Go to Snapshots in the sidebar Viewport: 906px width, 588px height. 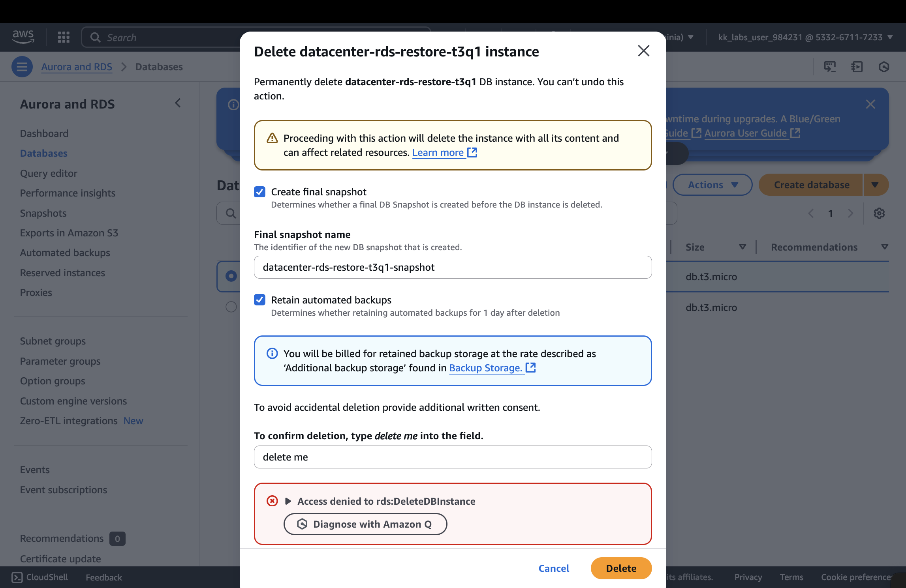(x=43, y=213)
